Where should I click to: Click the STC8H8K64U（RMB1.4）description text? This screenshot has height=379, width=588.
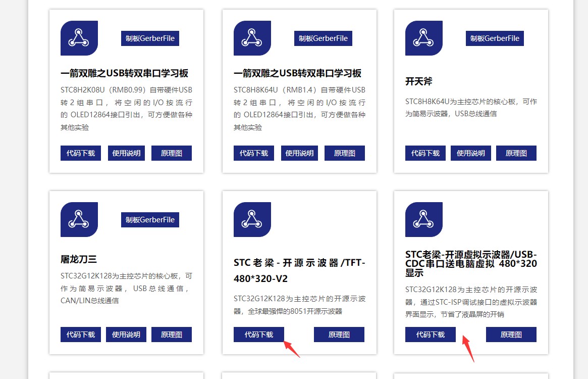click(x=299, y=109)
